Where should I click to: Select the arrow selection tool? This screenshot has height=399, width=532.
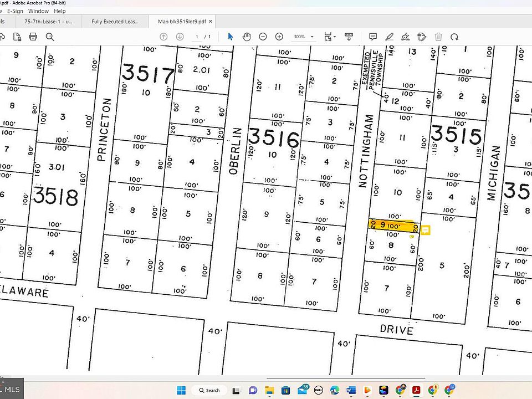231,37
